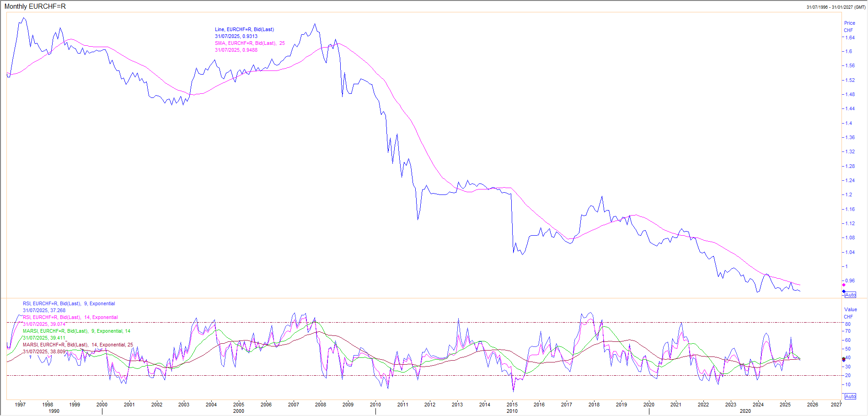The height and width of the screenshot is (416, 868).
Task: Click the 80 overbought level on RSI axis
Action: point(847,324)
